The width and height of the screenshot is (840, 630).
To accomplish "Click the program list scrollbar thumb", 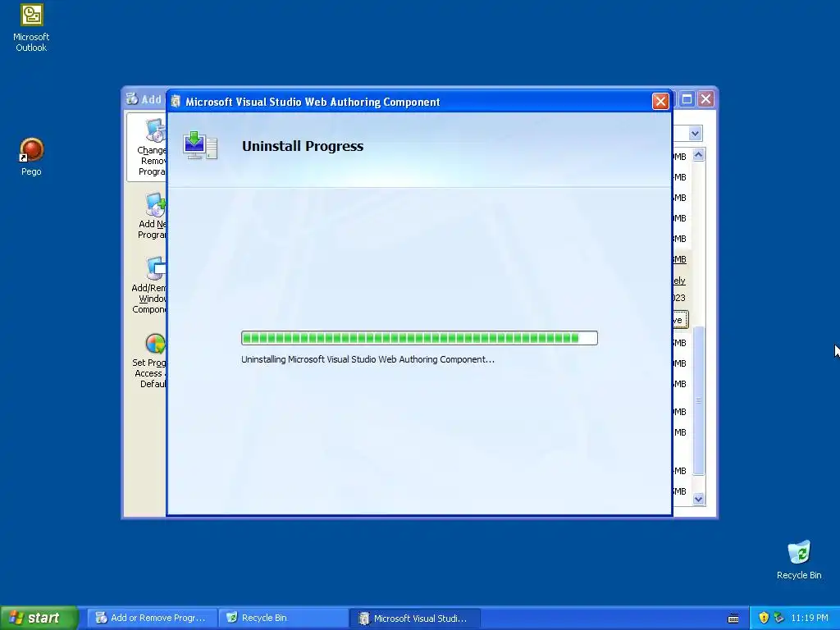I will [698, 399].
